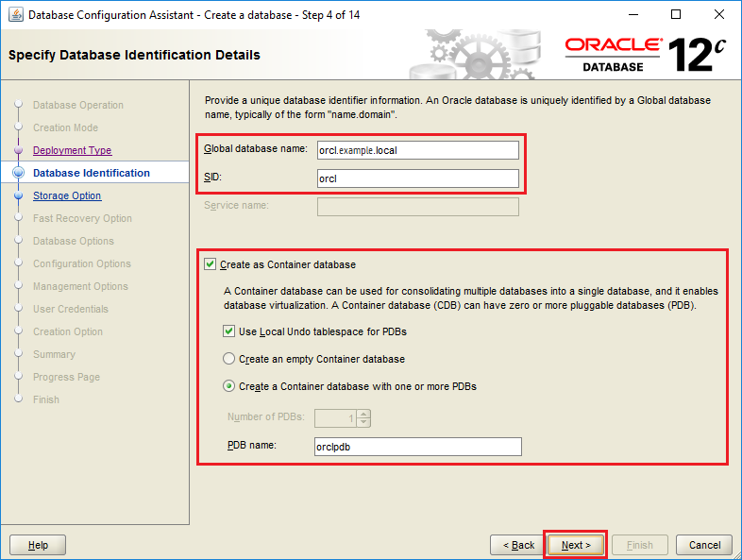Click the Deployment Type step bullet
This screenshot has height=560, width=742.
tap(19, 150)
